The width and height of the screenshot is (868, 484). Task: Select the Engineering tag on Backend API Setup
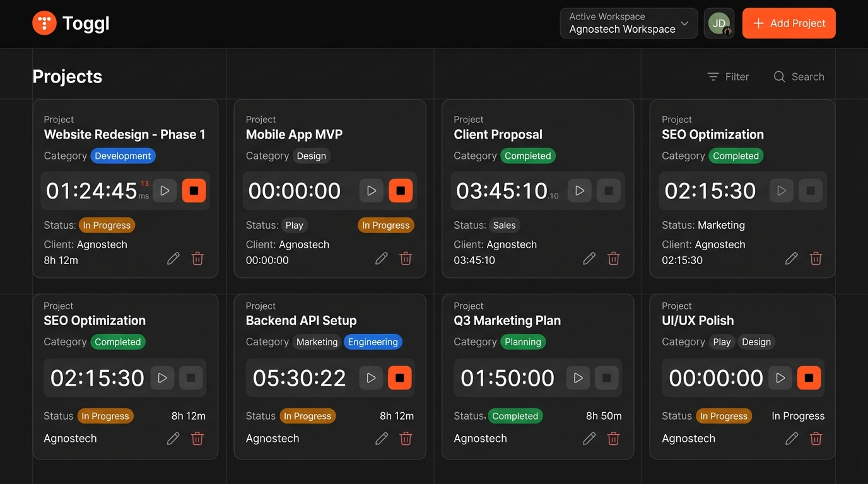(373, 342)
